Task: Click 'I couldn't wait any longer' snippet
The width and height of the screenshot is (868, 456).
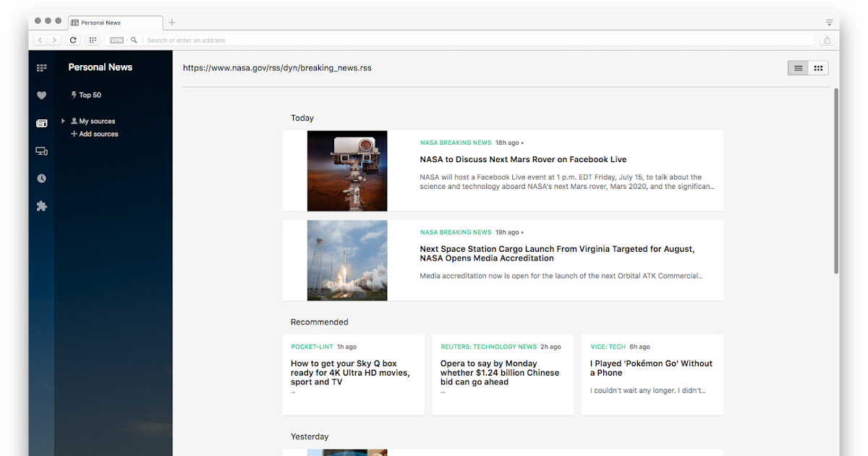Action: (x=648, y=390)
